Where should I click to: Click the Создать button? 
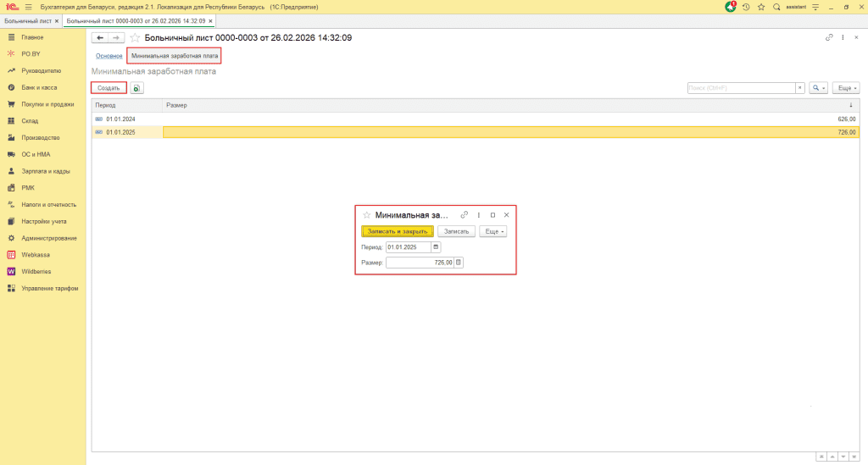pos(108,88)
